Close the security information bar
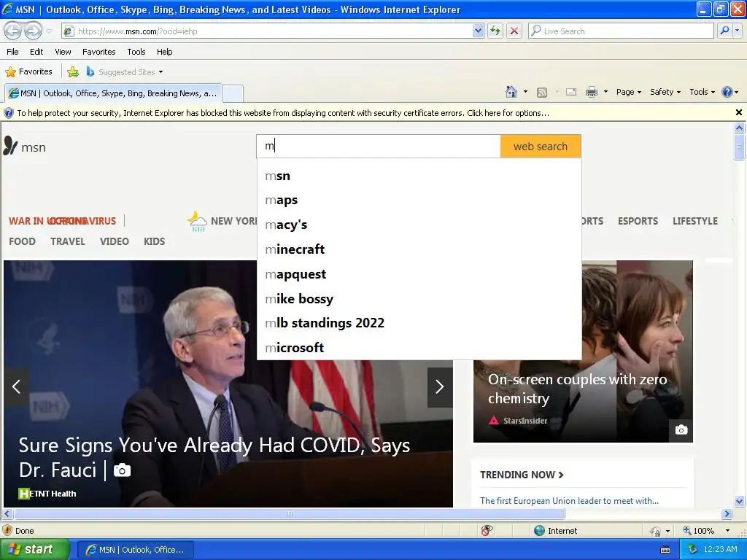 (x=739, y=112)
